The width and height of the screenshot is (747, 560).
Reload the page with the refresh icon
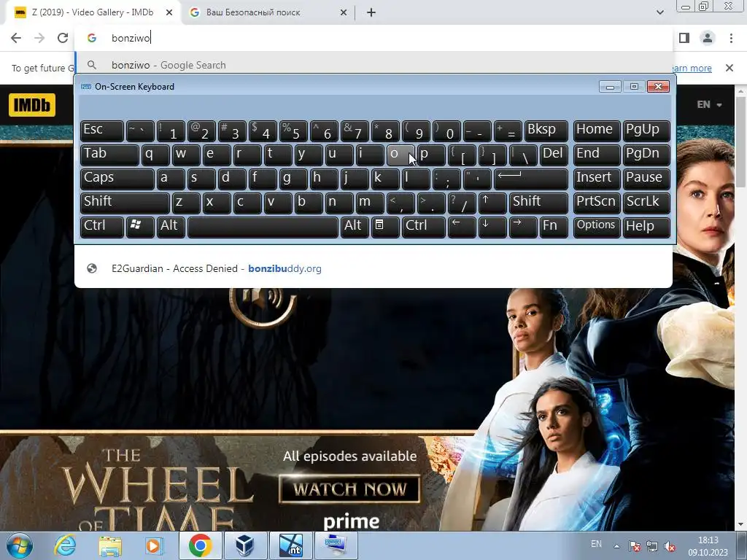[x=63, y=38]
